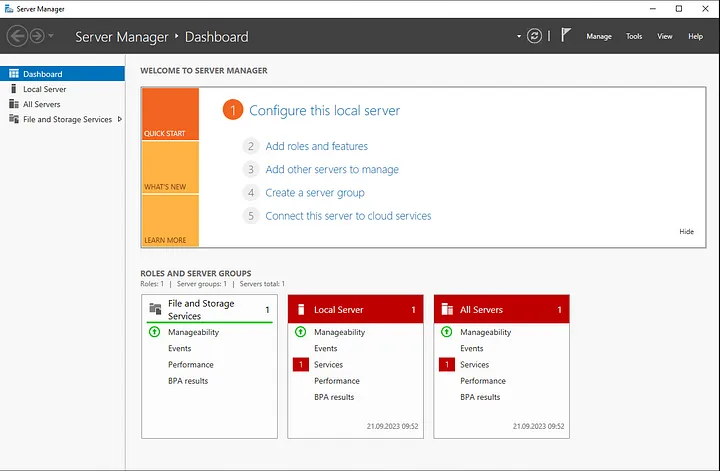Screen dimensions: 720x471
Task: Click Add roles and features link
Action: click(x=316, y=146)
